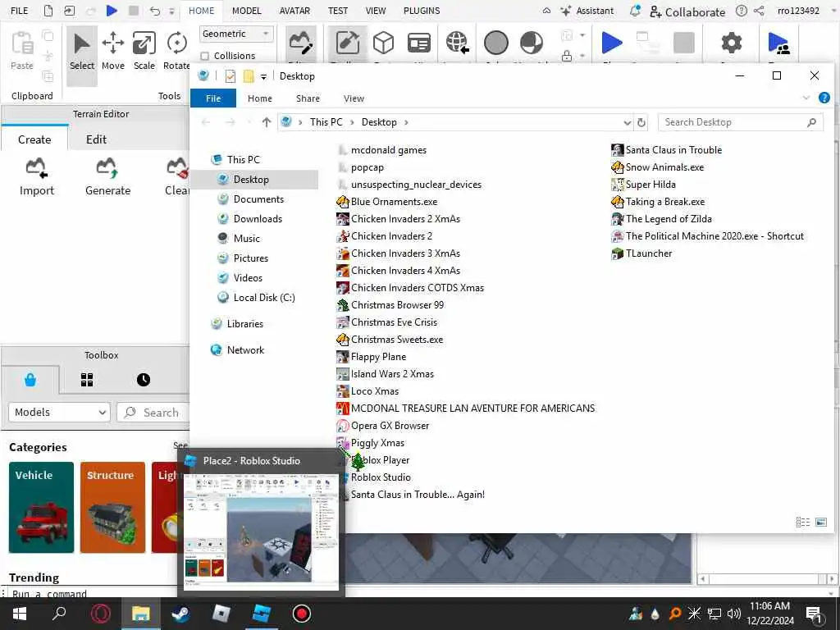The height and width of the screenshot is (630, 840).
Task: Open the PLUGINS ribbon tab
Action: [x=422, y=11]
